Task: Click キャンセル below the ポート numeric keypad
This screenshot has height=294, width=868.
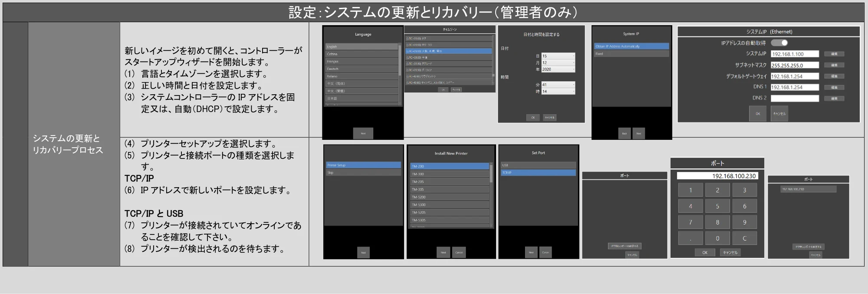Action: coord(730,252)
